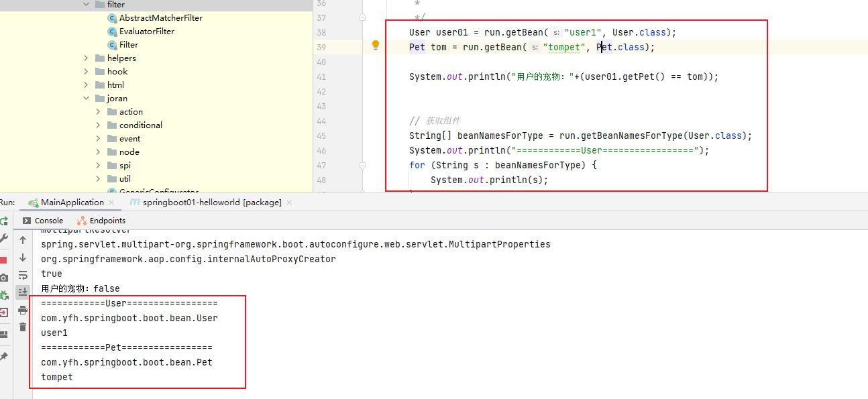Click the up arrow in the console toolbar
This screenshot has height=399, width=868.
pos(23,240)
